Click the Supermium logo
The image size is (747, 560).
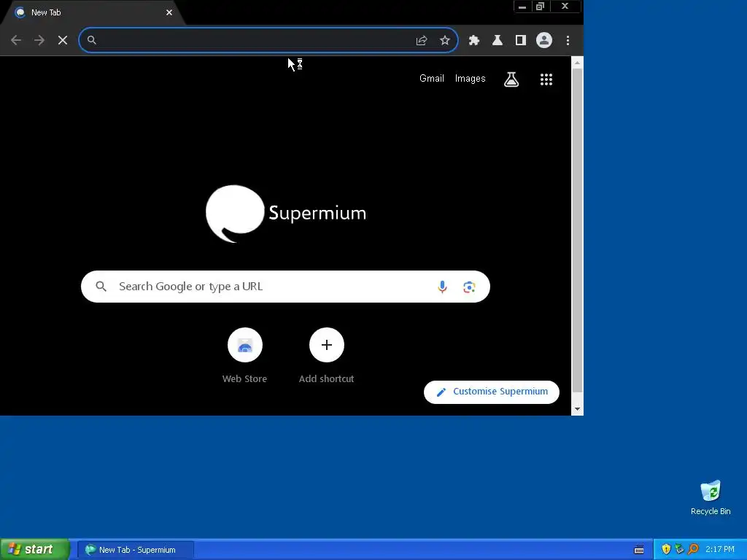(286, 214)
